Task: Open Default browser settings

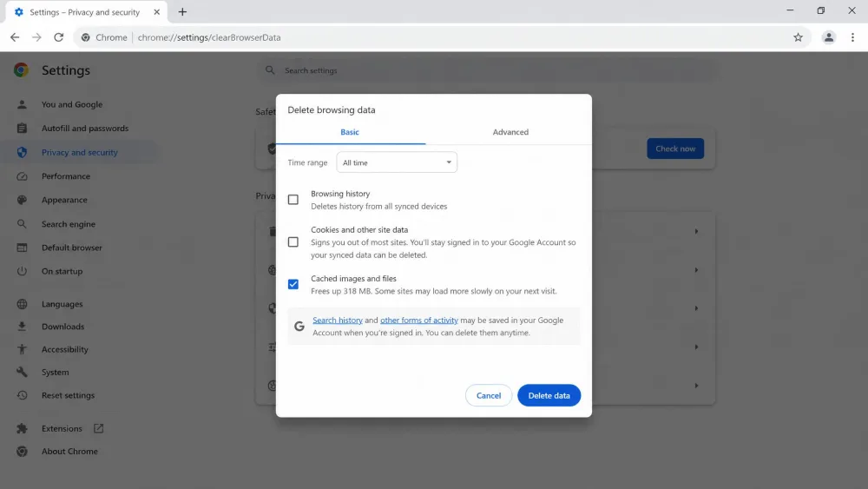Action: [72, 248]
